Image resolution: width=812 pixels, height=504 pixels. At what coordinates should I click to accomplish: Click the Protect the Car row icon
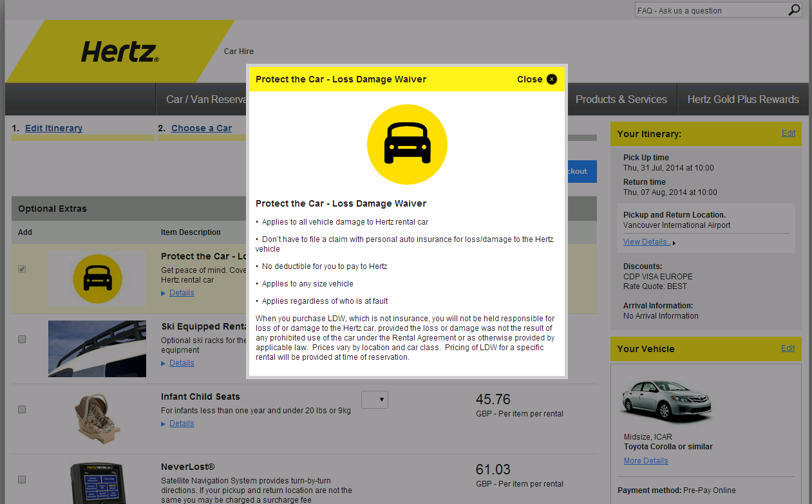coord(97,278)
